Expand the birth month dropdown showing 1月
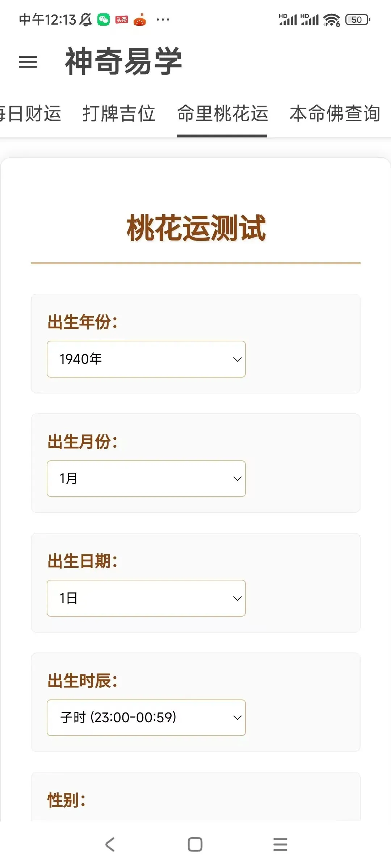Screen dimensions: 391x868 tap(146, 478)
